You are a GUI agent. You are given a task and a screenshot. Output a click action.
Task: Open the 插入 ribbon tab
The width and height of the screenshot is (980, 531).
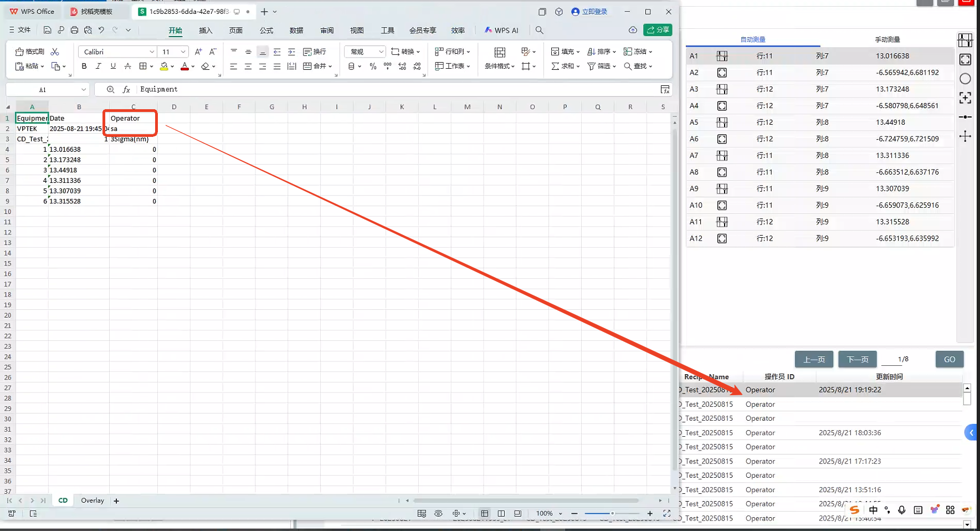pos(206,30)
